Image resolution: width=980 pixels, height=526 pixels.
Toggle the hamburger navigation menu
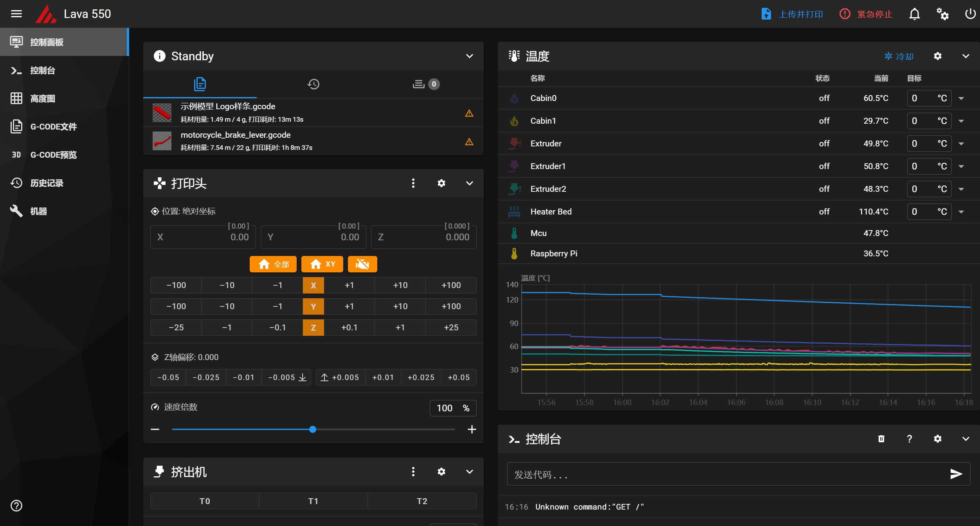pyautogui.click(x=16, y=14)
